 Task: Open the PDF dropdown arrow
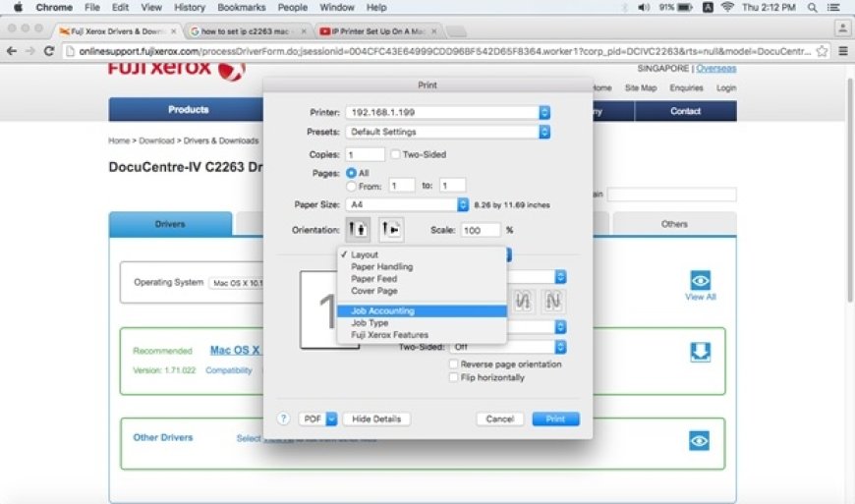331,419
